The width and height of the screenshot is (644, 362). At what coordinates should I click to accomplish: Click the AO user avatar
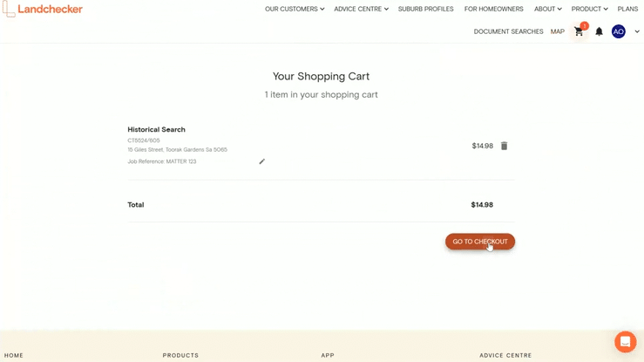619,31
